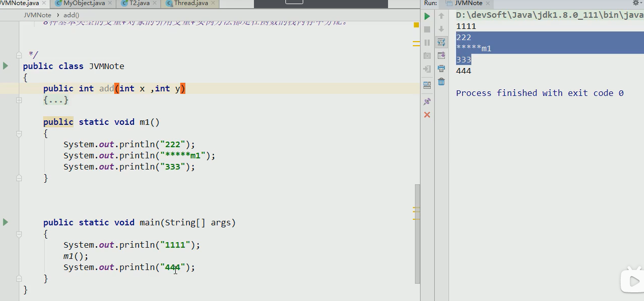The image size is (644, 301).
Task: Click highlighted console line 222
Action: [464, 38]
